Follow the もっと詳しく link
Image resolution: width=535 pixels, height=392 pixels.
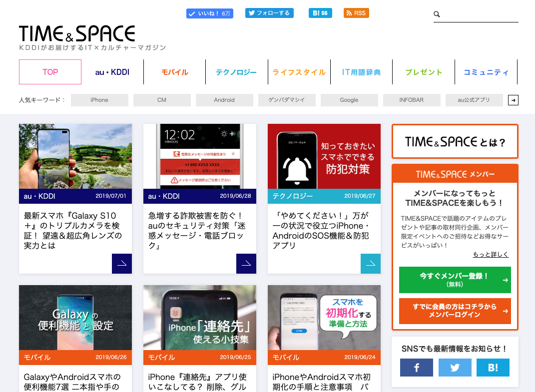(491, 255)
